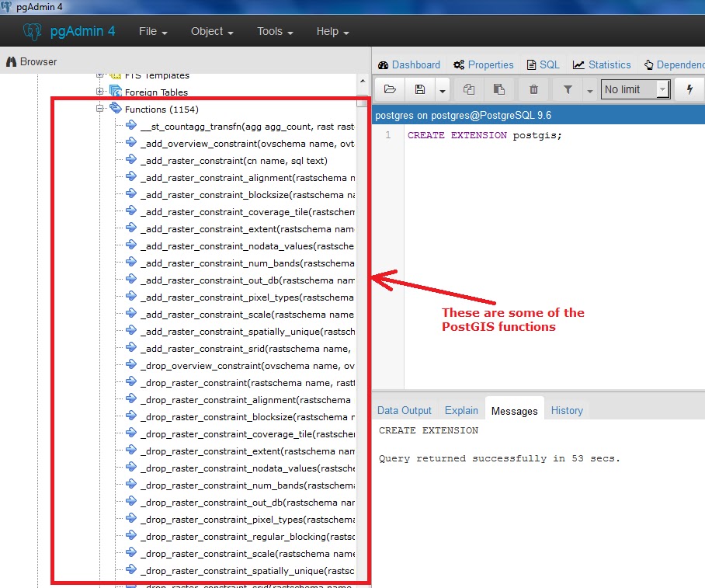Viewport: 705px width, 588px height.
Task: Click the save floppy disk icon
Action: click(420, 89)
